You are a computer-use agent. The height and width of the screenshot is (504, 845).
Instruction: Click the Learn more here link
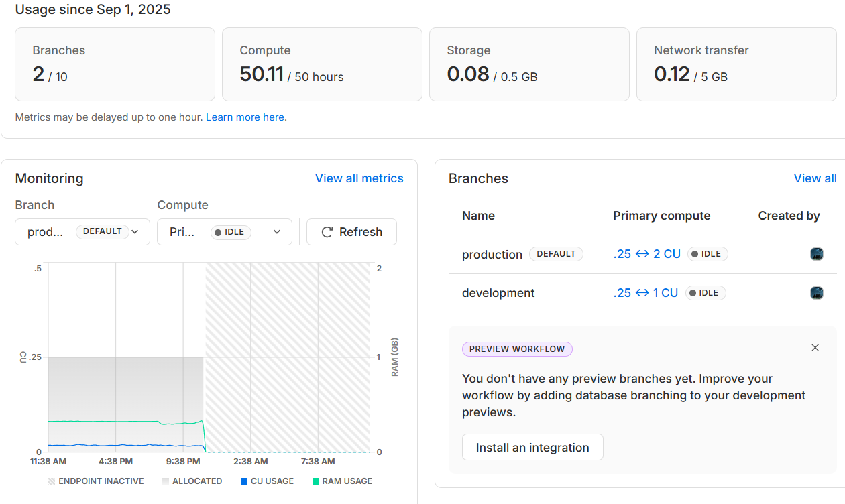[246, 117]
